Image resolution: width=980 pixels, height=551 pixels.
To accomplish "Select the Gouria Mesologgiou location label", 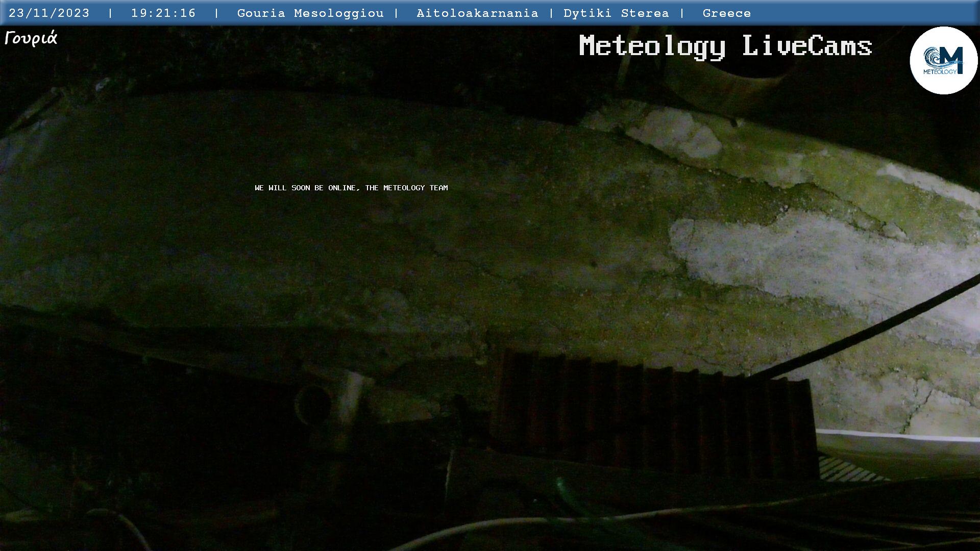I will click(x=310, y=13).
